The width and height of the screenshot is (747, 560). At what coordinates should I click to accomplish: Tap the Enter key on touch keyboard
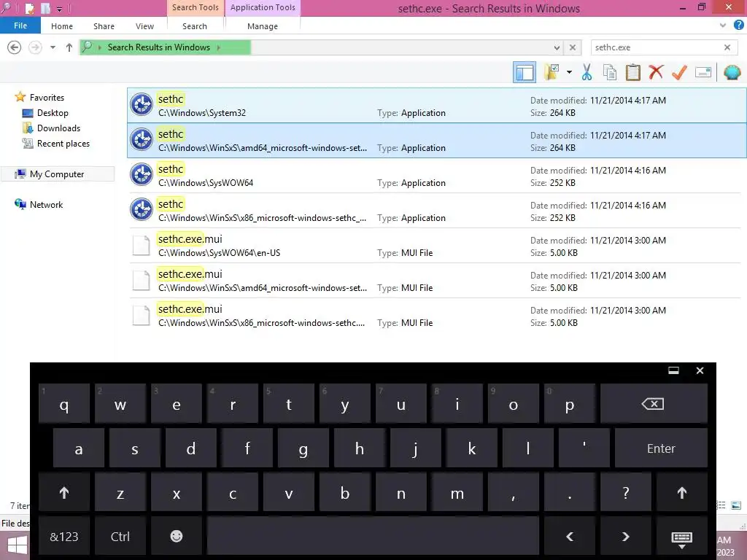pyautogui.click(x=661, y=448)
